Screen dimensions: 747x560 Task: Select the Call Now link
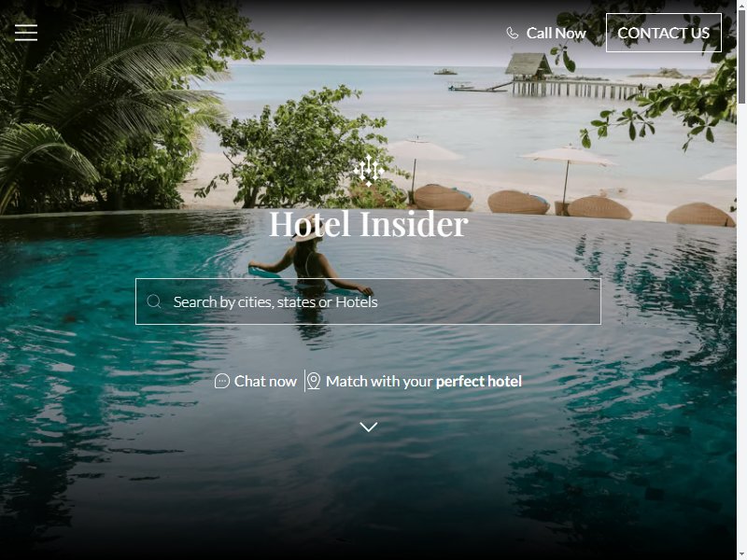546,33
